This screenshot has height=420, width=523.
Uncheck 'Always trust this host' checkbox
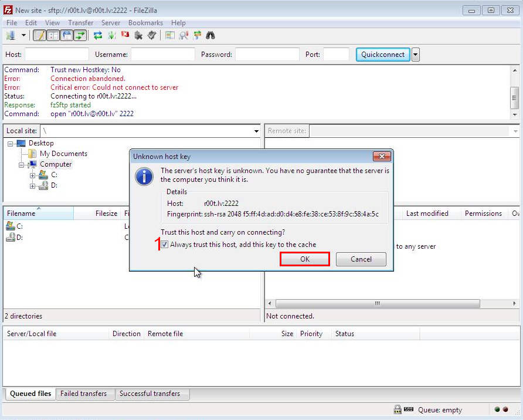[x=165, y=245]
